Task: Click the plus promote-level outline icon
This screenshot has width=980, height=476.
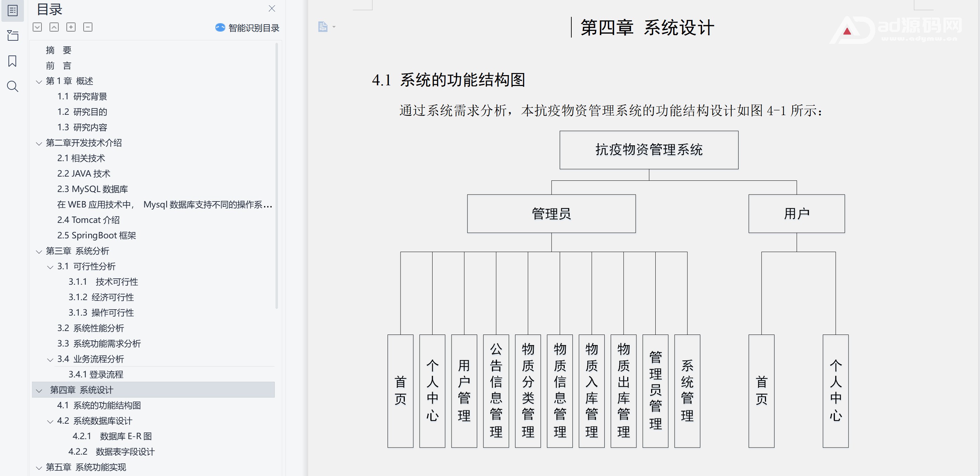Action: 71,27
